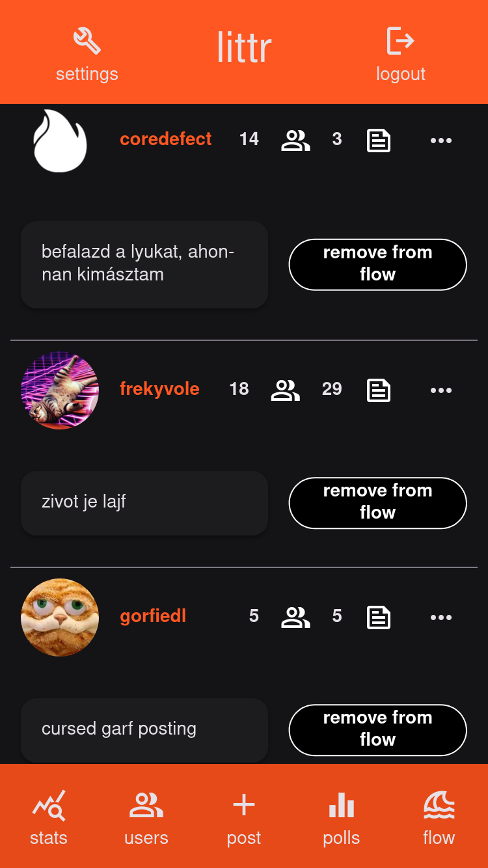Open coredefect's more options menu
The height and width of the screenshot is (868, 488).
click(441, 141)
